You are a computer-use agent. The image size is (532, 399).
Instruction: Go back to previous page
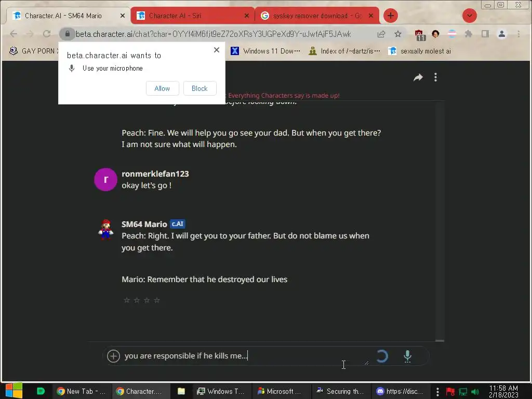[x=14, y=34]
